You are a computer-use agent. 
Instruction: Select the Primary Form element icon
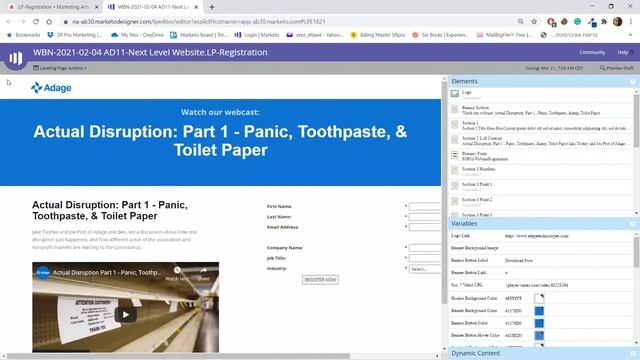(455, 155)
